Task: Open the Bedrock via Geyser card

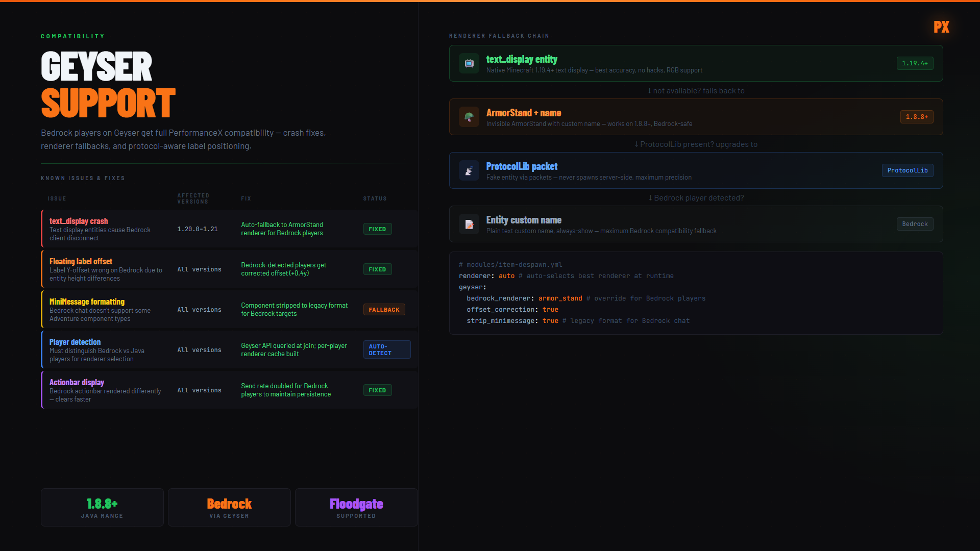Action: click(229, 507)
